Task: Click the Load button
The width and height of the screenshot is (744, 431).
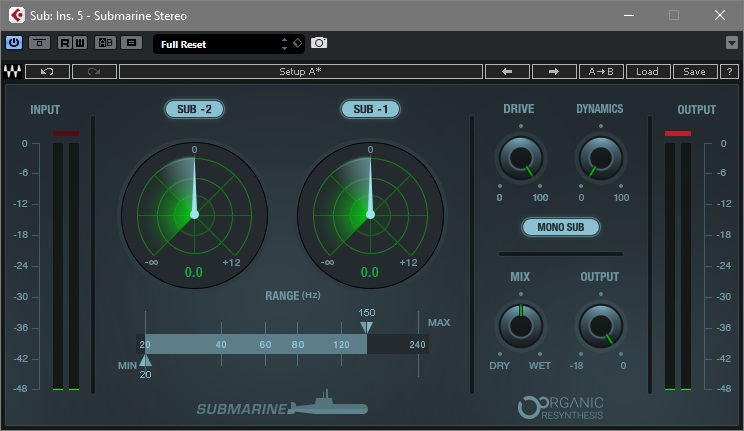Action: [x=648, y=72]
